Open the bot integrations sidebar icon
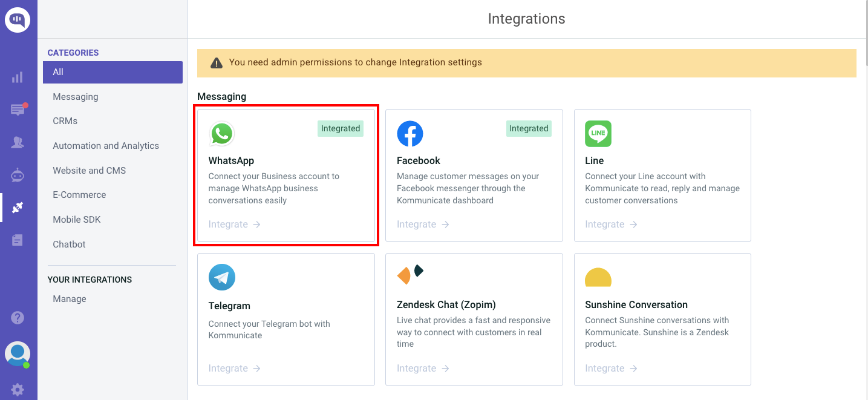 [18, 175]
